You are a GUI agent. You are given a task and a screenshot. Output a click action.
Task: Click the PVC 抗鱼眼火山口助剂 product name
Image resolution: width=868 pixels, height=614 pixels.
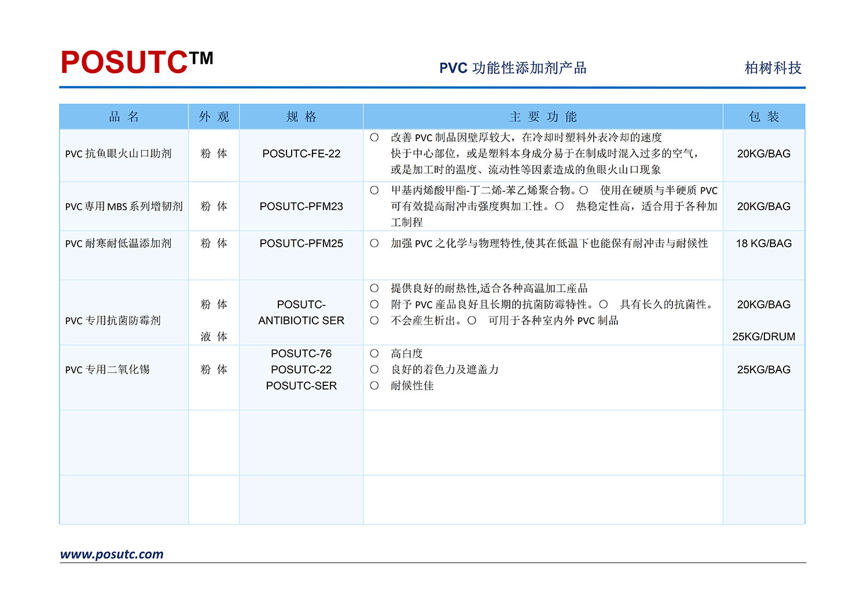pyautogui.click(x=119, y=154)
